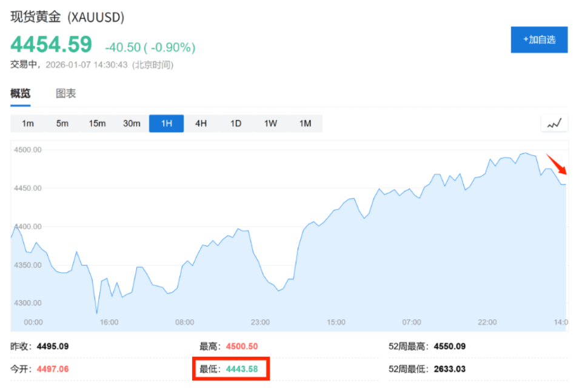Viewport: 582px width, 392px height.
Task: Open the 概览 overview tab
Action: pyautogui.click(x=21, y=93)
